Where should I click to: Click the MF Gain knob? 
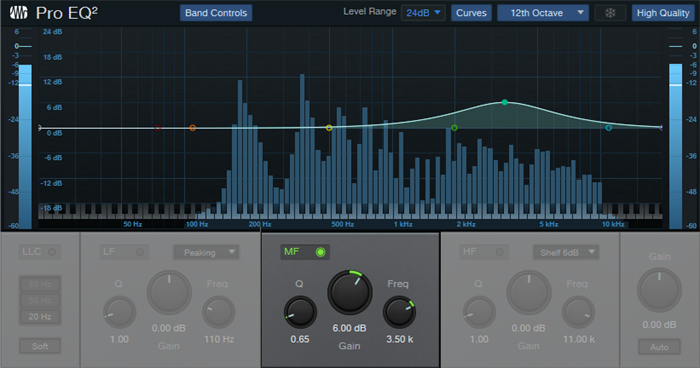point(350,293)
